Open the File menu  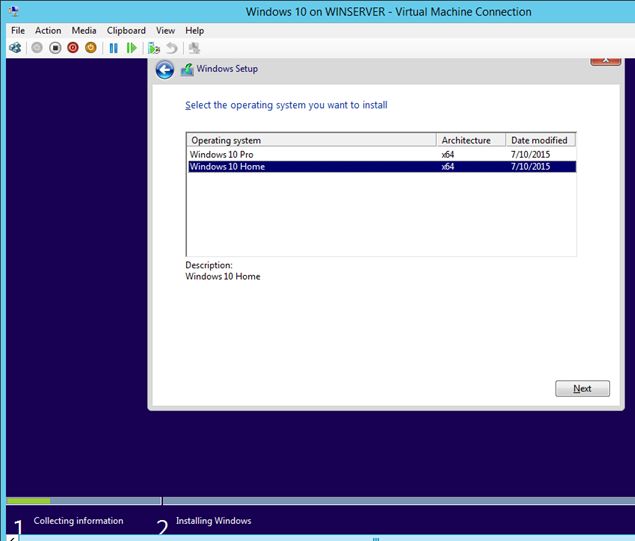[18, 31]
